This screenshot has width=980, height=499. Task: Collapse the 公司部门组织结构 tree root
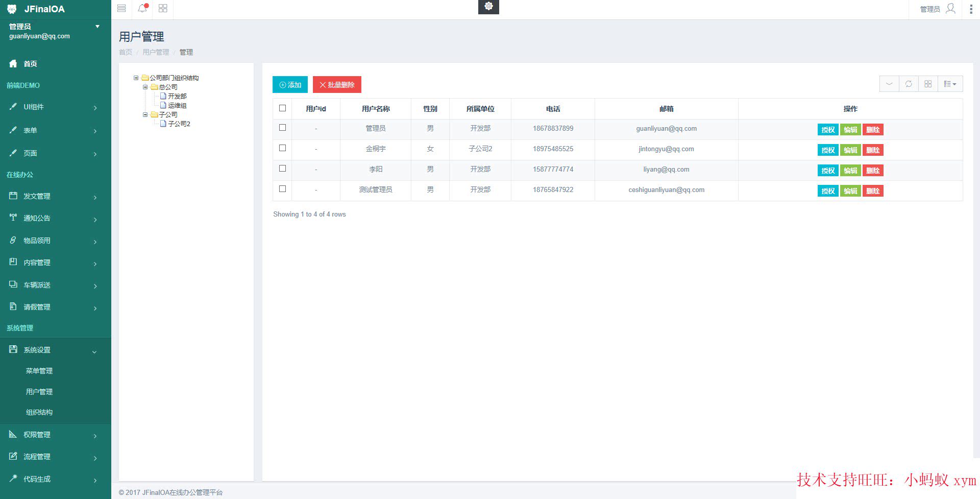[x=136, y=78]
